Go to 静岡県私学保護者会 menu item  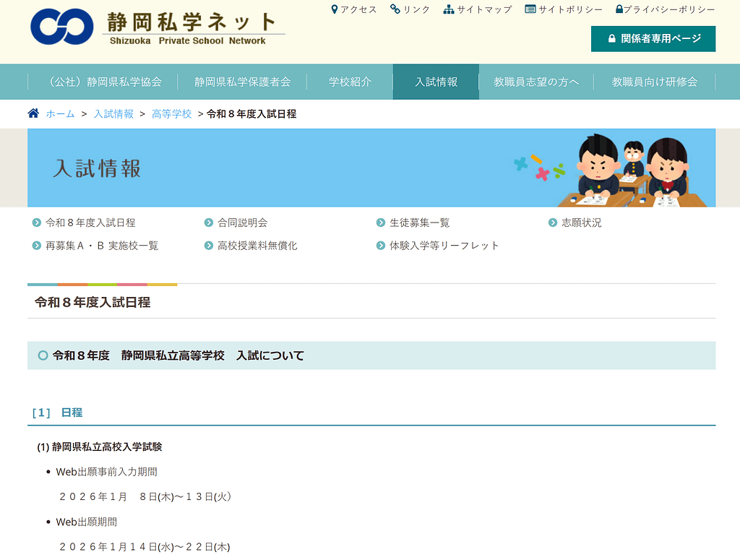[242, 82]
